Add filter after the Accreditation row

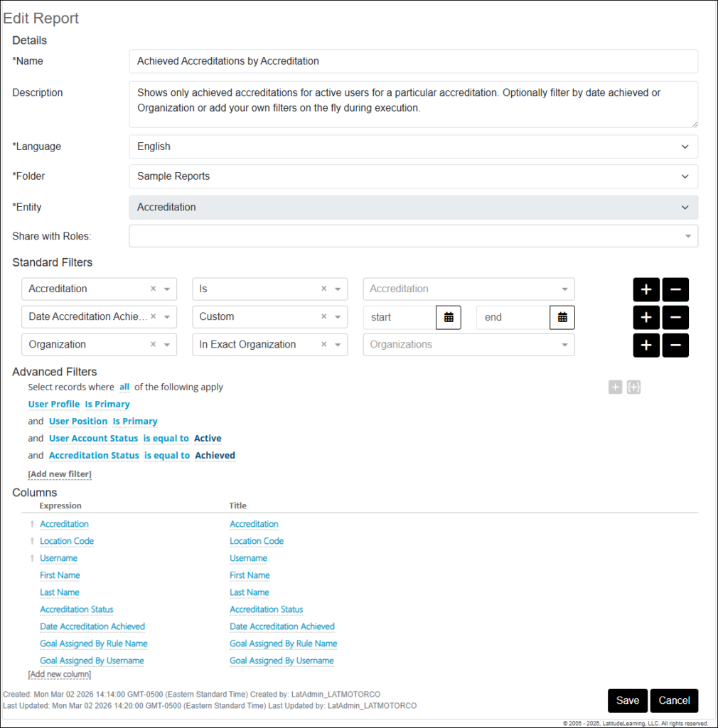646,289
